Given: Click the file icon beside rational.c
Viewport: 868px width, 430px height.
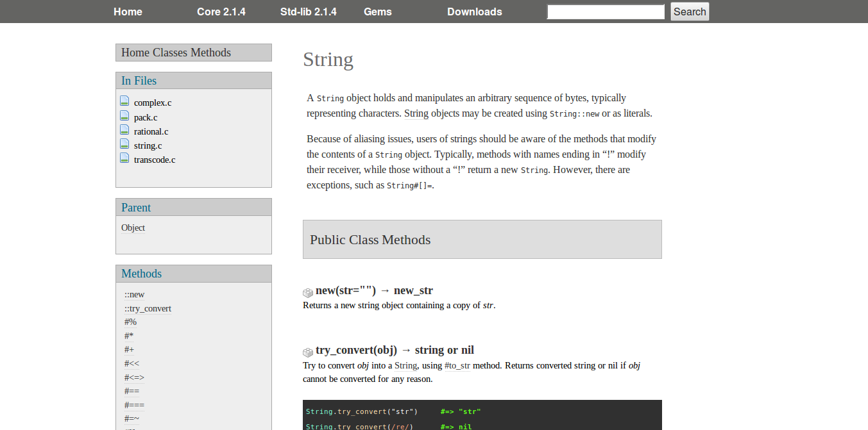Looking at the screenshot, I should (124, 130).
